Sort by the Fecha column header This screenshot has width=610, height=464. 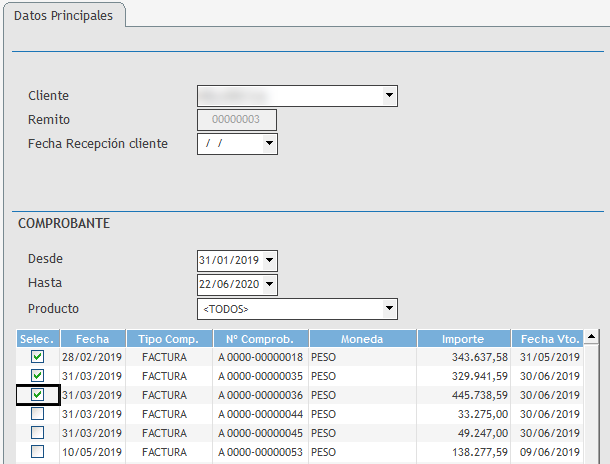point(92,339)
